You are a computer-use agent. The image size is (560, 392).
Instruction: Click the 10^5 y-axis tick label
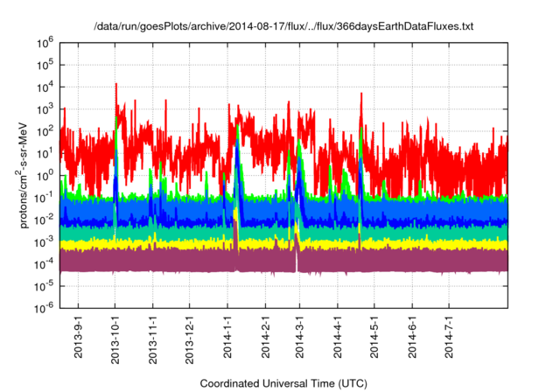(45, 65)
